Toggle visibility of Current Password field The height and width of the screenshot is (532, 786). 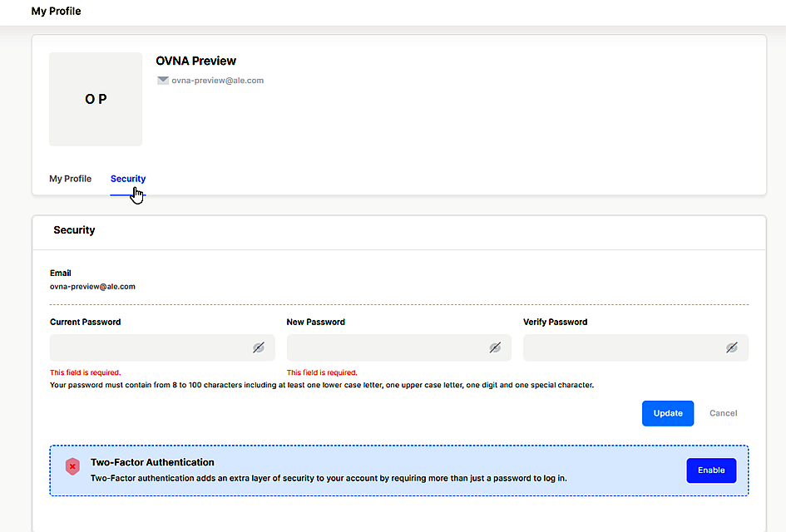click(259, 348)
